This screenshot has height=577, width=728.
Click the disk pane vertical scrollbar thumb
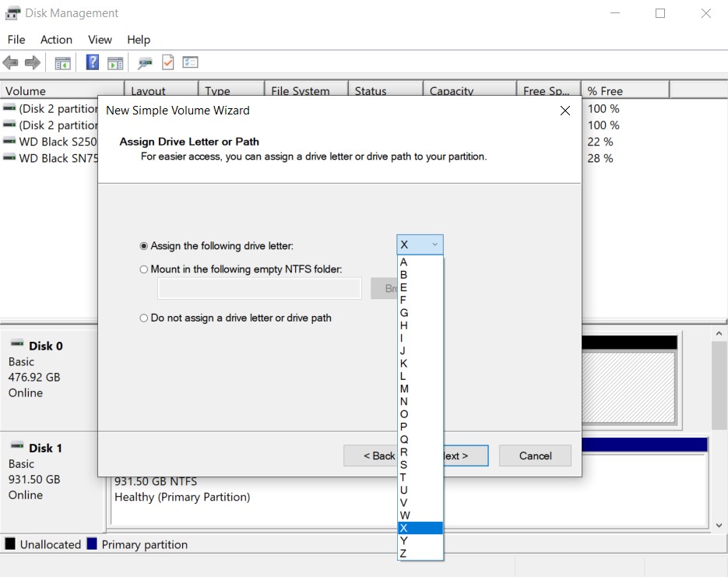tap(719, 385)
